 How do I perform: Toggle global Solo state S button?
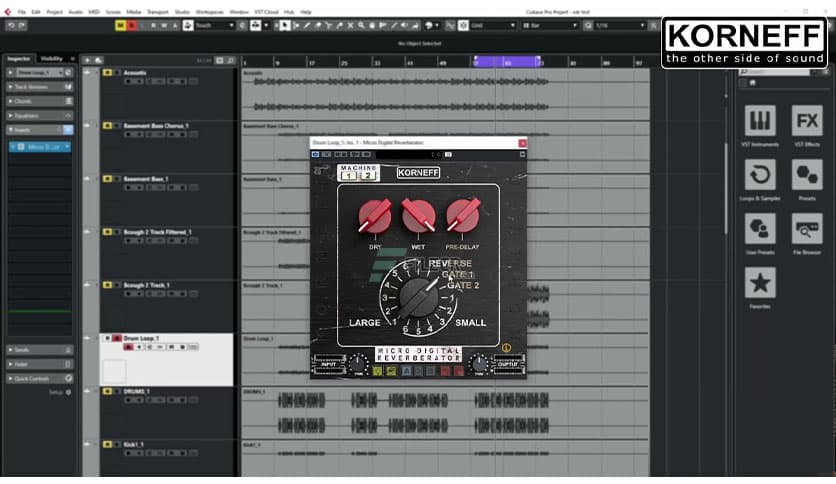tap(131, 25)
